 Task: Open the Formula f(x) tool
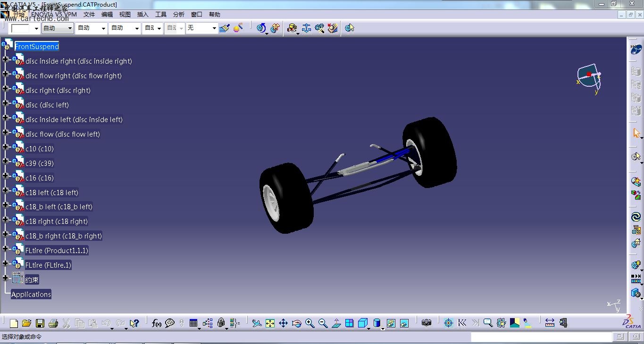click(x=157, y=323)
